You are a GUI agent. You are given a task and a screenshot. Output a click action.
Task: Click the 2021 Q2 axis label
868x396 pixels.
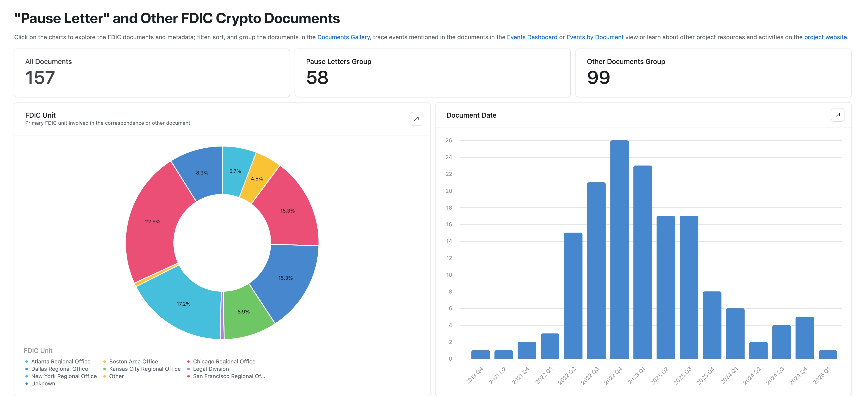click(x=497, y=375)
